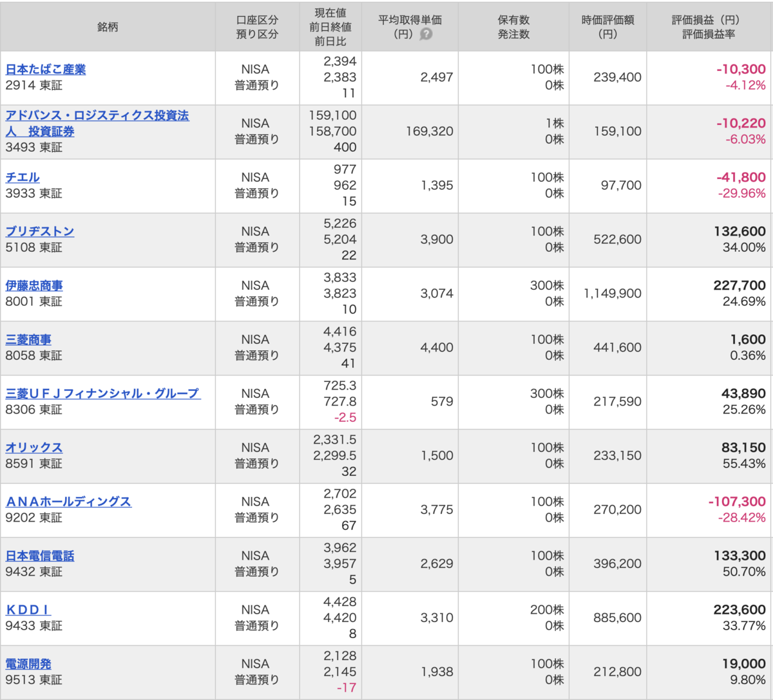The height and width of the screenshot is (700, 773).
Task: Select code text 8306 東証
Action: 34,410
